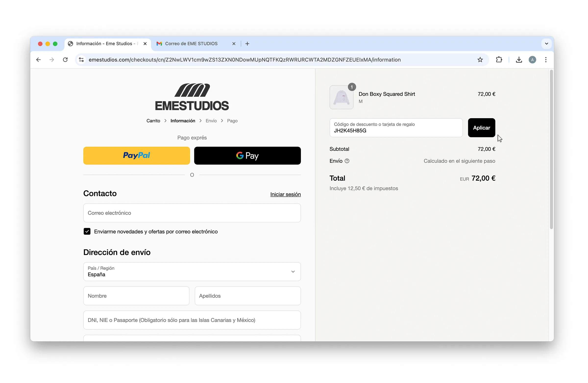This screenshot has width=588, height=383.
Task: Click the browser forward arrow
Action: pyautogui.click(x=52, y=60)
